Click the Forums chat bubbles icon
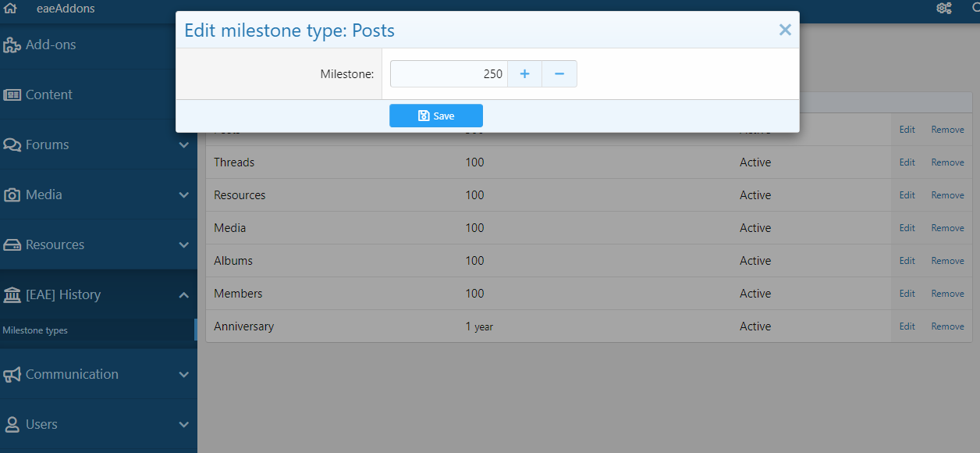Image resolution: width=980 pixels, height=453 pixels. coord(12,145)
